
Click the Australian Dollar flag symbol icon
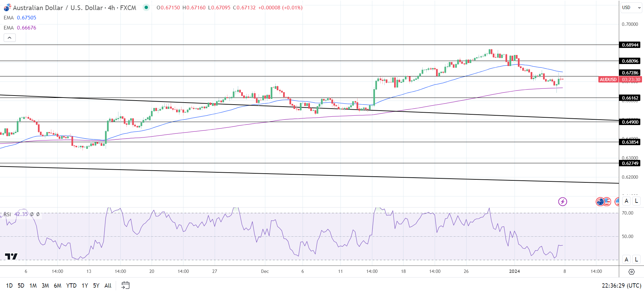(x=7, y=8)
